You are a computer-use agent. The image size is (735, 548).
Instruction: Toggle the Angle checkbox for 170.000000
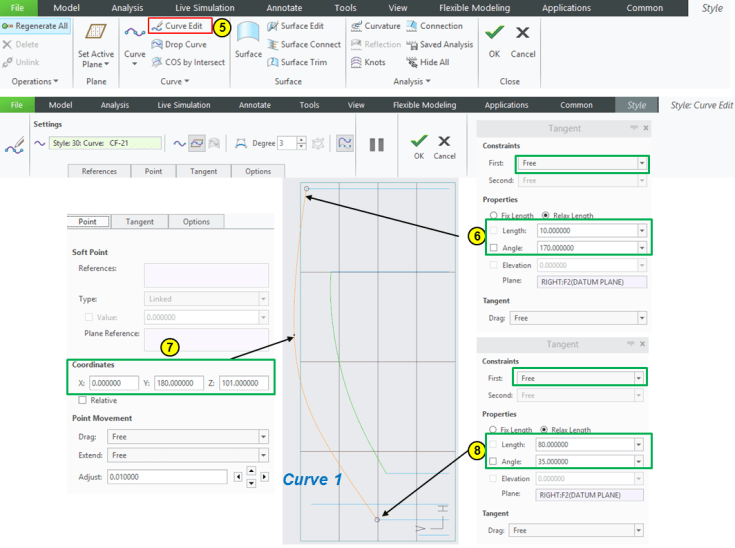click(x=493, y=248)
